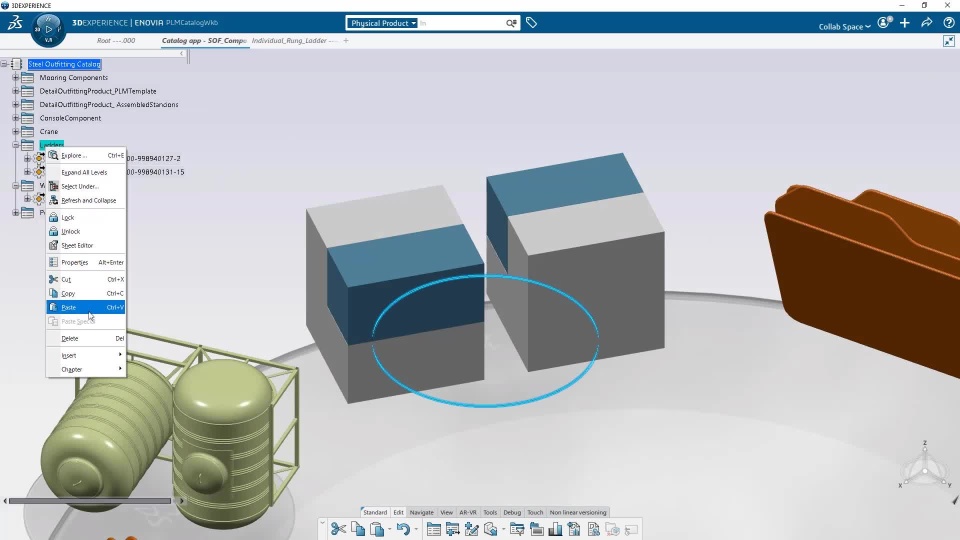Click the Paste icon in bottom toolbar

tap(377, 529)
